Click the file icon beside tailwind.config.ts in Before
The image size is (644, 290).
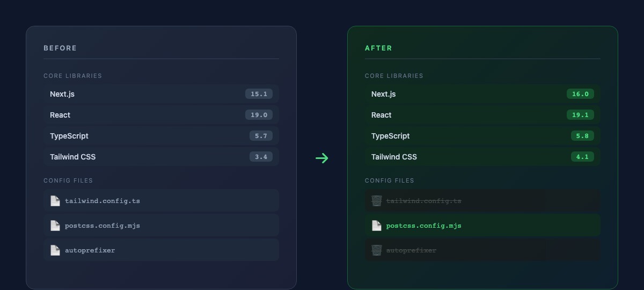55,201
